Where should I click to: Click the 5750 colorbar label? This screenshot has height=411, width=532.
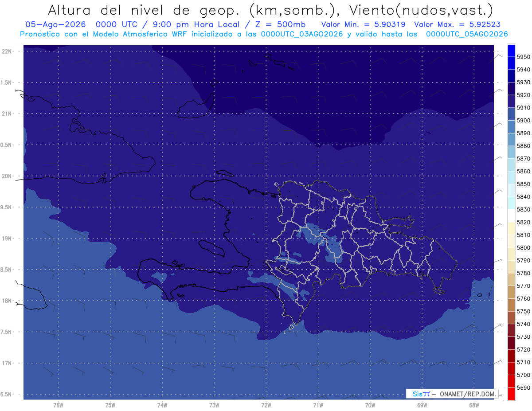524,312
